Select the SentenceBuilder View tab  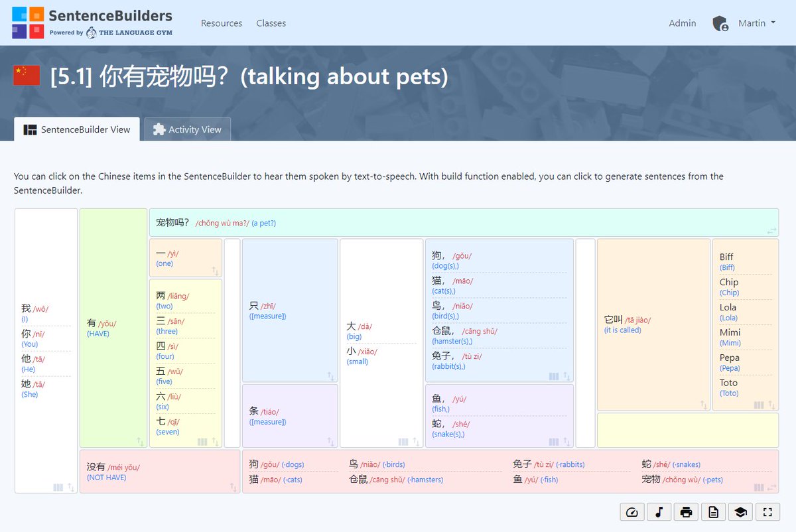coord(76,129)
